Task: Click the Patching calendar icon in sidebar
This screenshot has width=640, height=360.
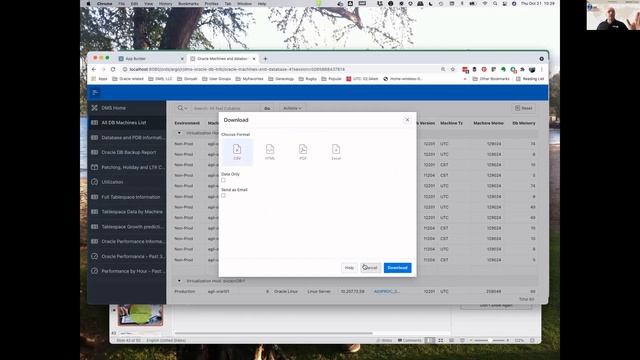Action: point(95,167)
